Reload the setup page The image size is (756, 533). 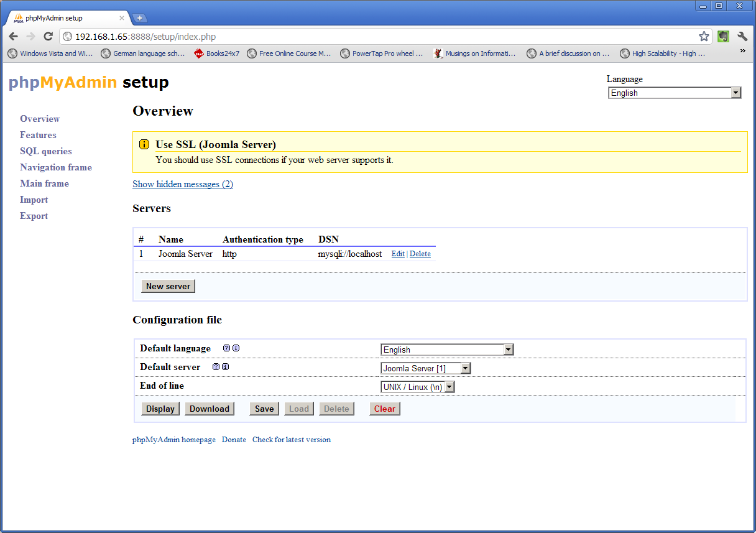[48, 36]
